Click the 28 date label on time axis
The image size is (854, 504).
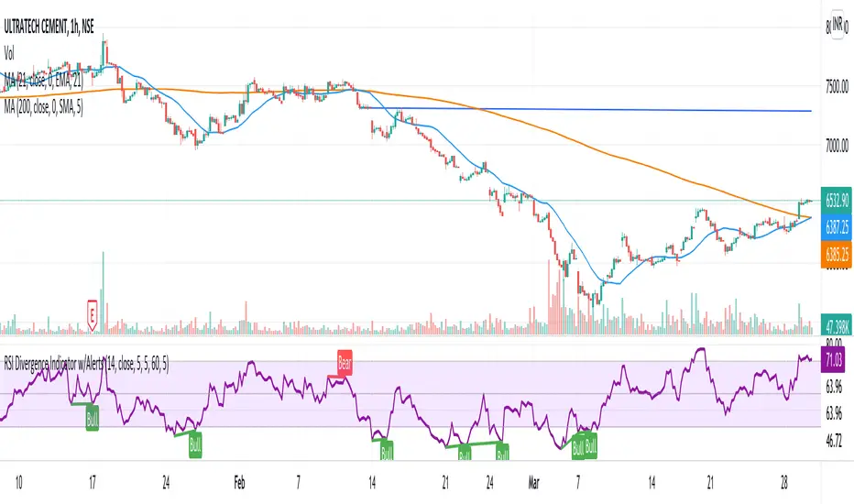click(784, 482)
